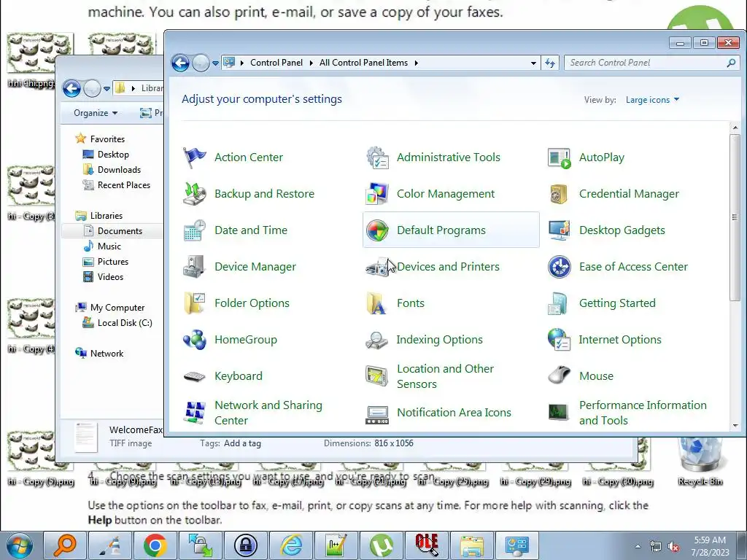This screenshot has height=560, width=747.
Task: Open recent pages dropdown in Control Panel
Action: pyautogui.click(x=215, y=63)
